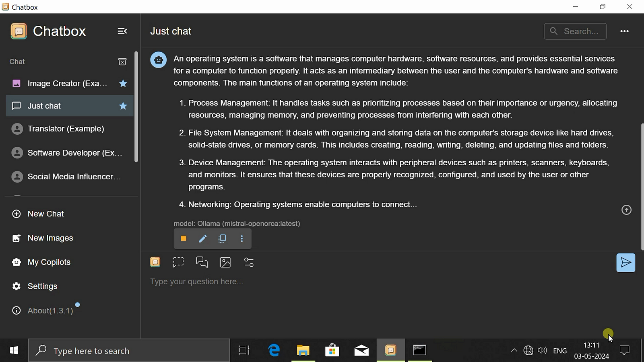
Task: Toggle star on Image Creator chat
Action: (123, 84)
